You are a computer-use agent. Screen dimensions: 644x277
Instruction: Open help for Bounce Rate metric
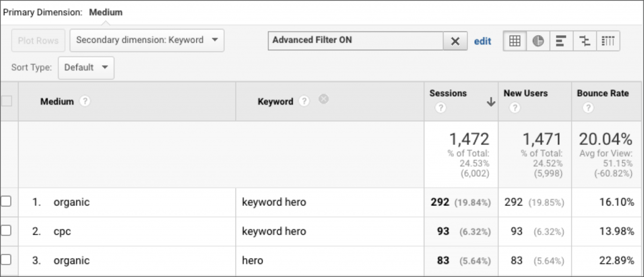(588, 108)
